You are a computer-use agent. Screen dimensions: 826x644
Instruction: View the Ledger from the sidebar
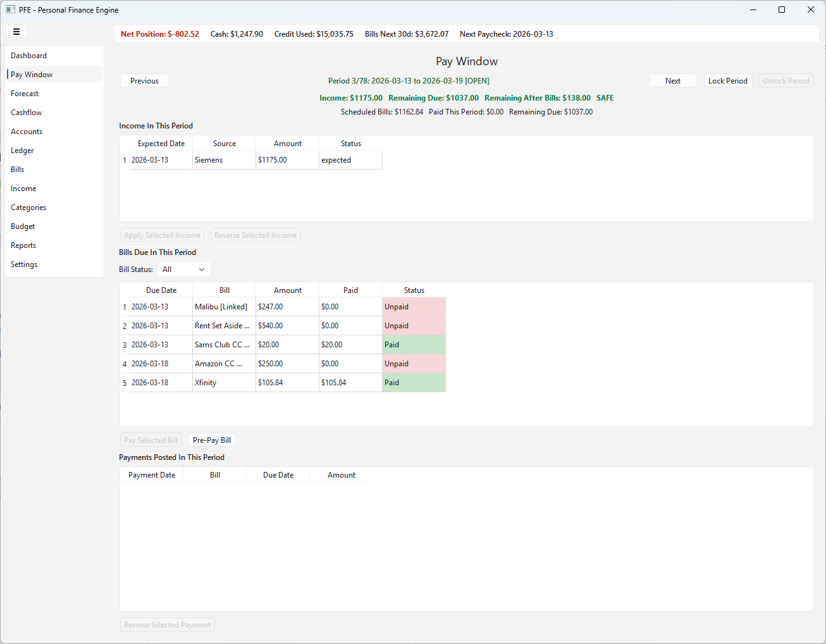[x=22, y=150]
